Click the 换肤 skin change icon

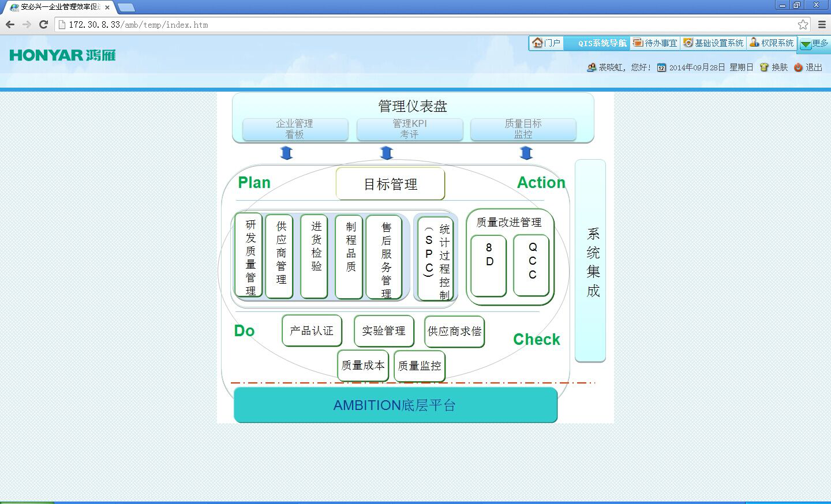[x=765, y=67]
